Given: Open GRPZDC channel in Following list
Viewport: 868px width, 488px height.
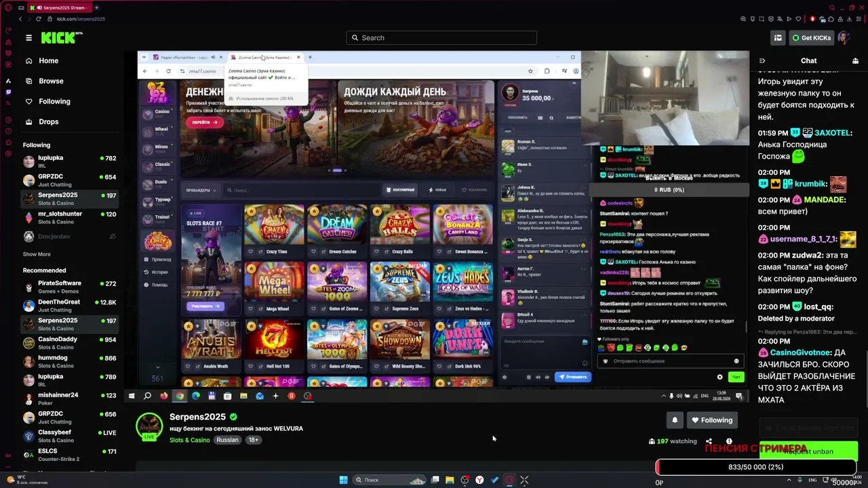Looking at the screenshot, I should pyautogui.click(x=69, y=180).
